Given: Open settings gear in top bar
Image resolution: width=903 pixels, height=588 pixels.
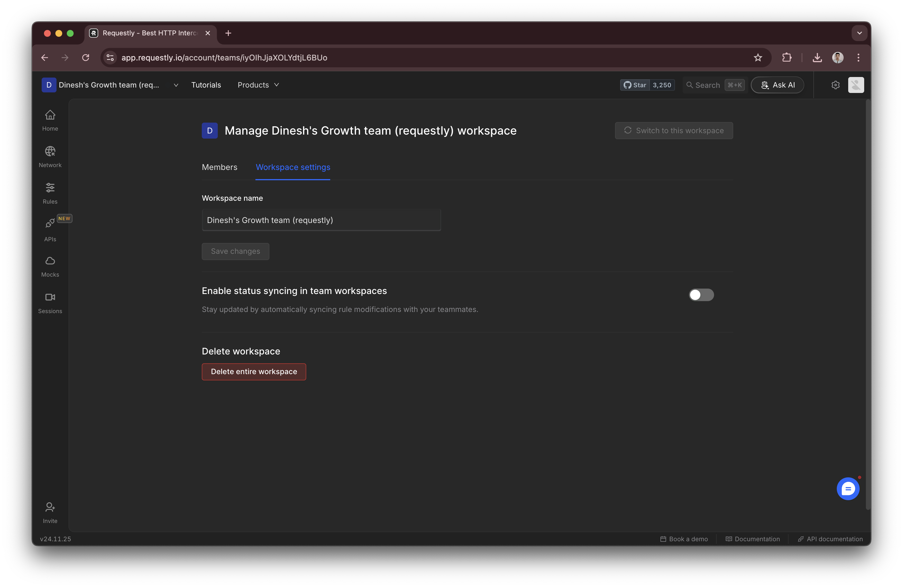Looking at the screenshot, I should 835,85.
